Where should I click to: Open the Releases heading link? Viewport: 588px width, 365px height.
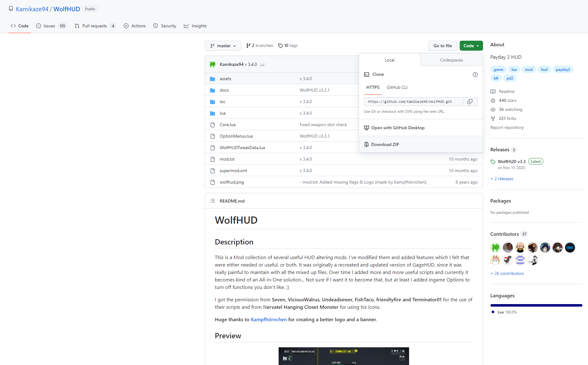click(x=500, y=150)
